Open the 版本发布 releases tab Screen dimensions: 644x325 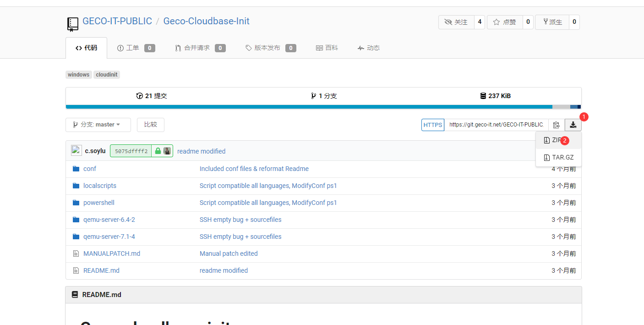tap(267, 48)
